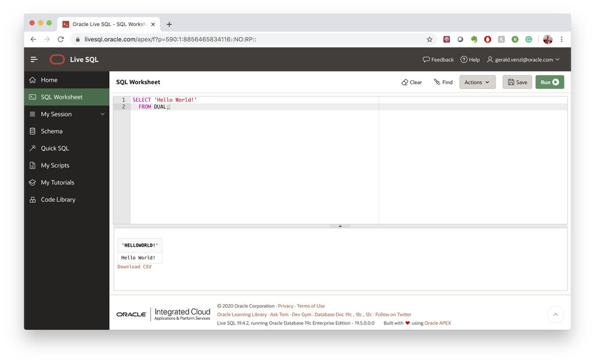Open a new browser tab
The height and width of the screenshot is (364, 595).
coord(169,24)
